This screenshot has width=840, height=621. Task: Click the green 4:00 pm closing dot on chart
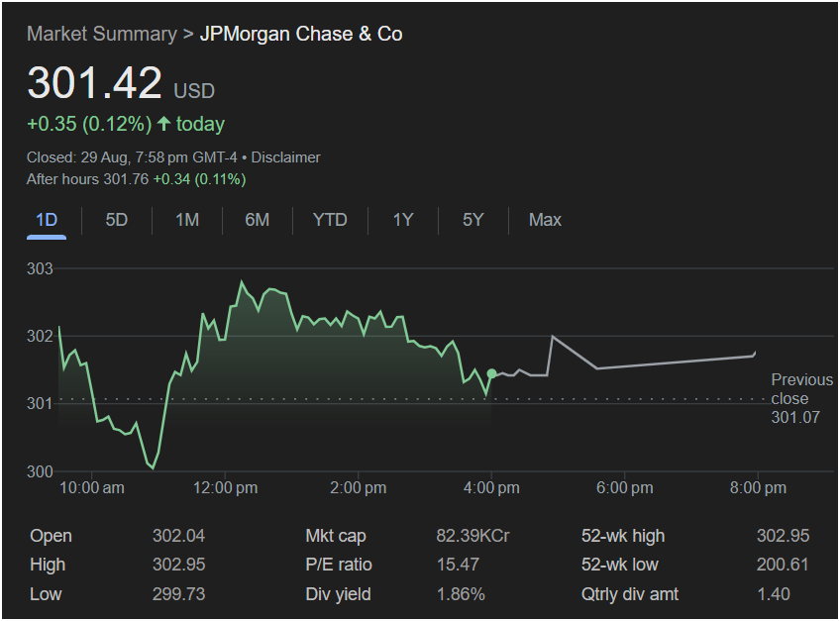pos(491,373)
